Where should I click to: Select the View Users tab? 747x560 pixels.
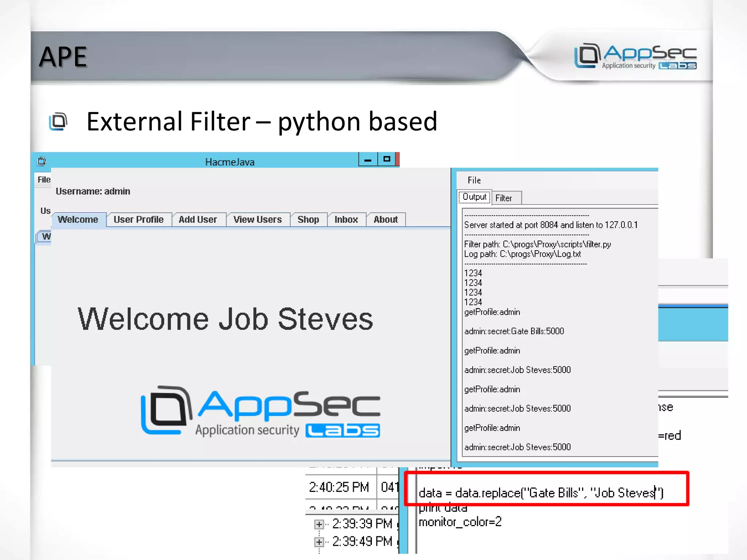pos(258,219)
